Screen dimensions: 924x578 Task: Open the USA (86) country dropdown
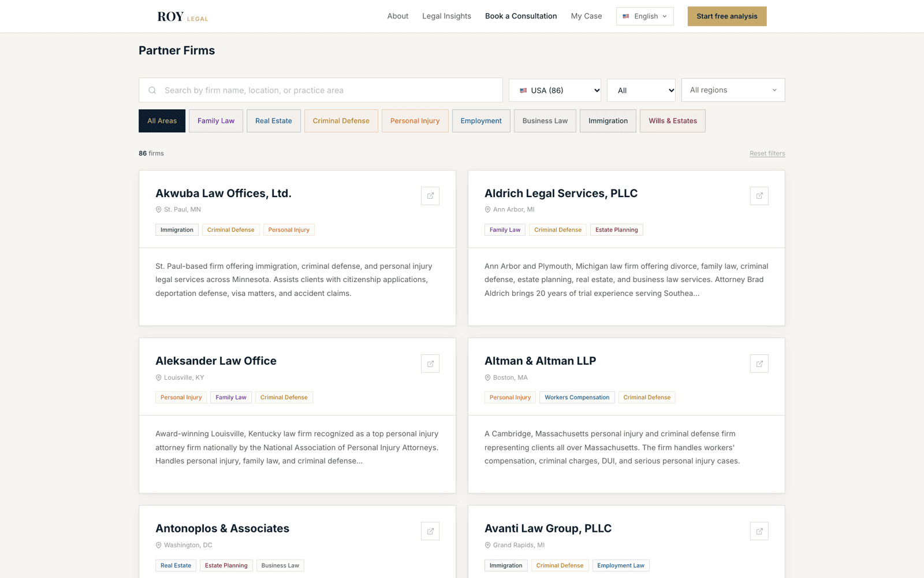(555, 90)
